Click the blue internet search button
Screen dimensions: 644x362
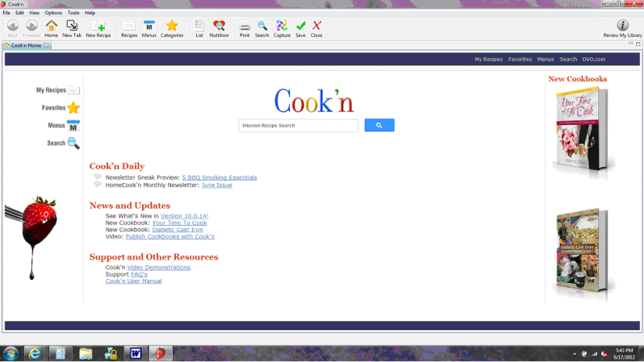[x=379, y=125]
